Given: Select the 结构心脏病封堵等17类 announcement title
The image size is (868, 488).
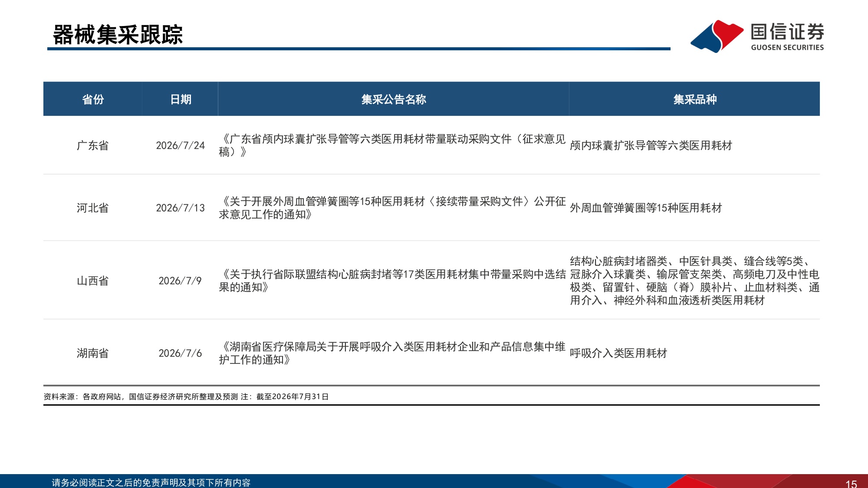Looking at the screenshot, I should (392, 281).
